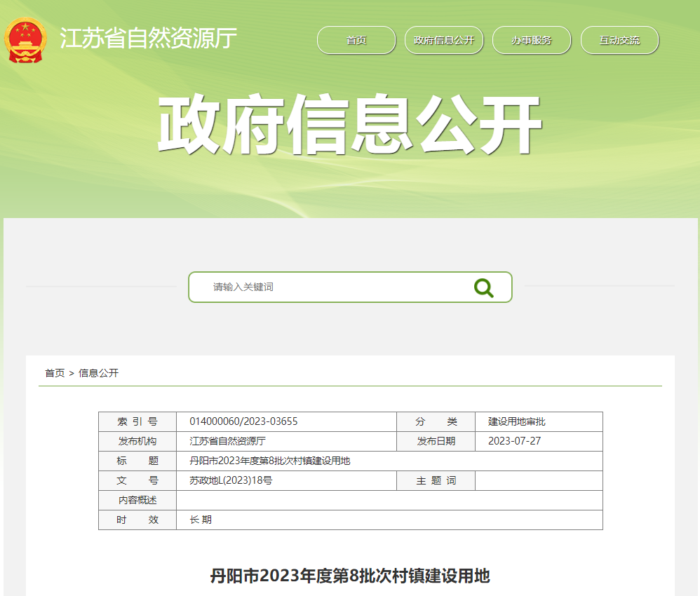Viewport: 700px width, 596px height.
Task: Click the publish date 2023-07-27
Action: coord(514,441)
